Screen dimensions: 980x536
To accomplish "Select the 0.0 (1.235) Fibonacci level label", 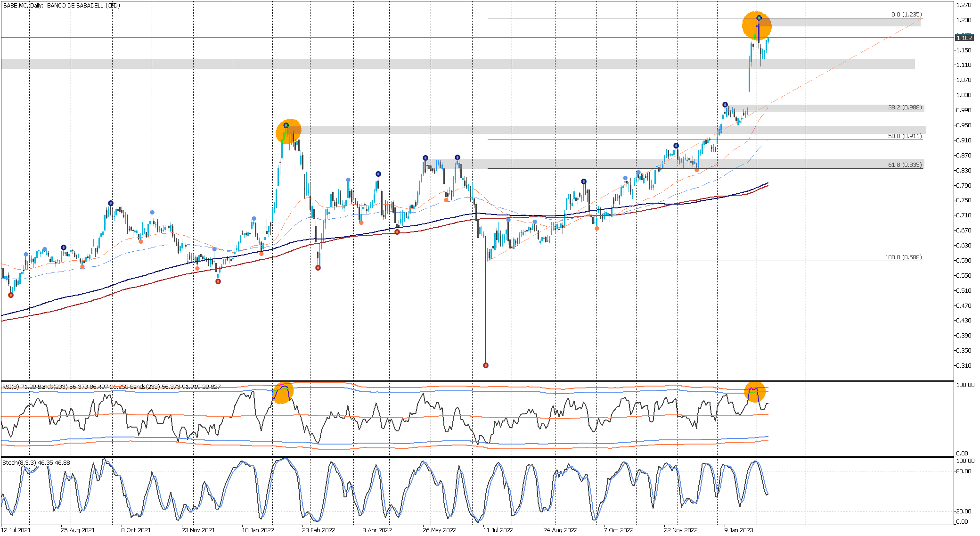I will [906, 15].
